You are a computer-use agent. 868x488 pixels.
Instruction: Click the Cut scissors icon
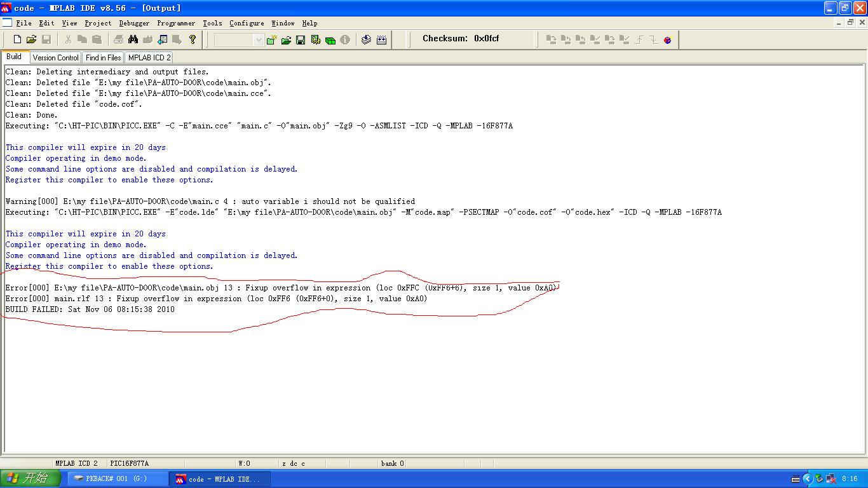coord(67,39)
